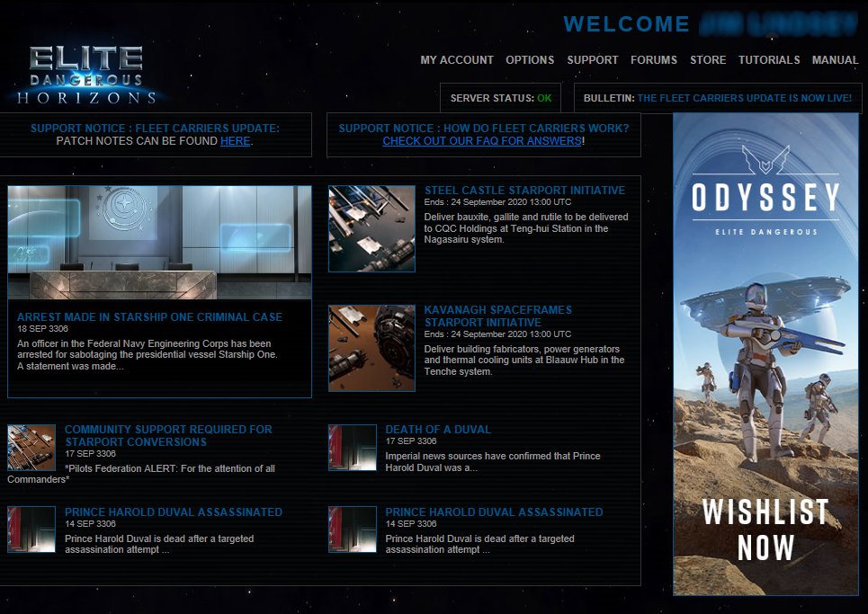Go to SUPPORT in navigation bar
The image size is (868, 614).
tap(593, 59)
